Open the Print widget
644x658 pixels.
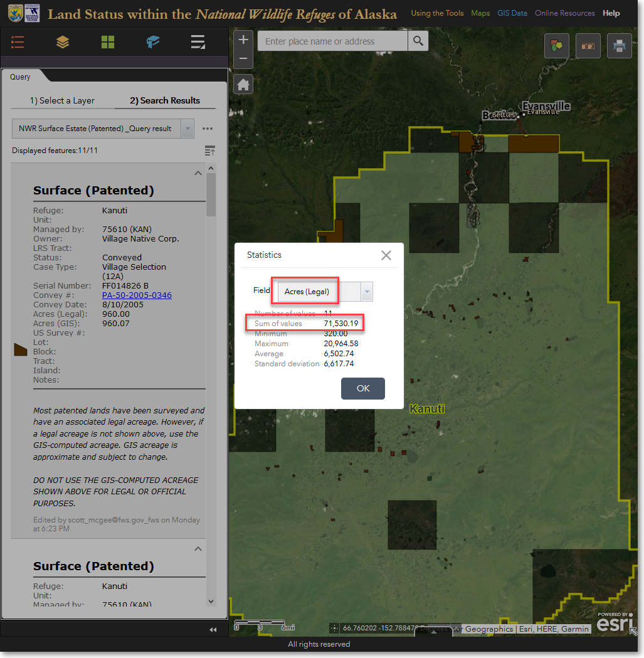(x=619, y=46)
